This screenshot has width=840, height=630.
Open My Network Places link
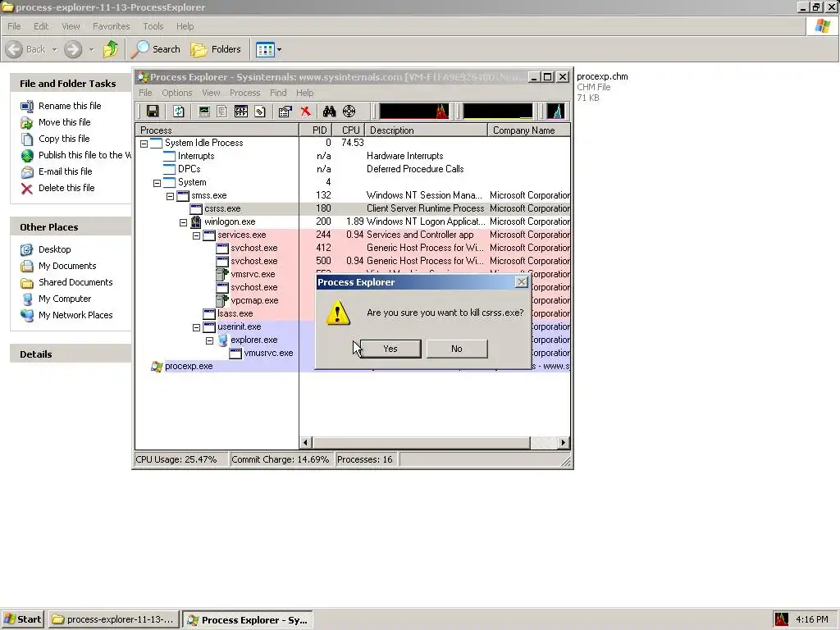pos(75,316)
